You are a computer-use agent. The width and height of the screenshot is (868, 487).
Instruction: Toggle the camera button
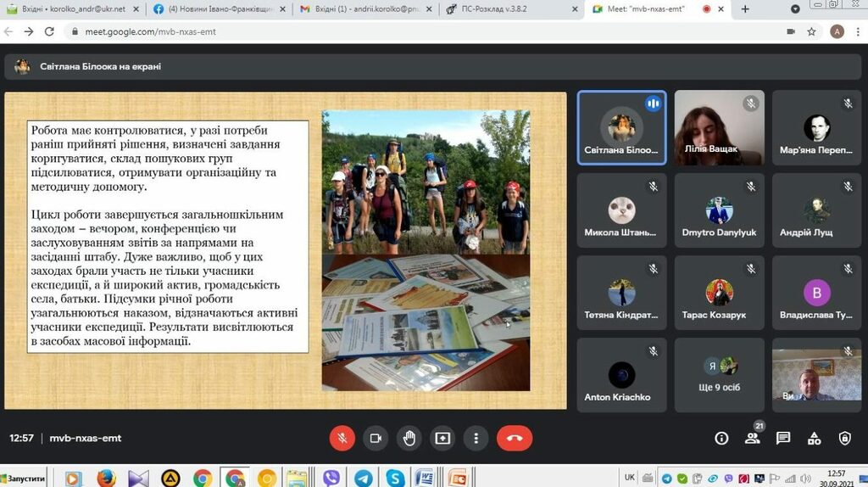(x=376, y=438)
